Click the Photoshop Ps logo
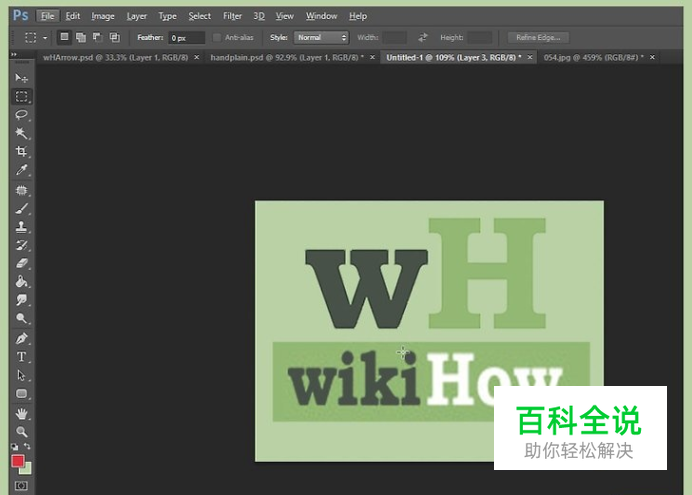The height and width of the screenshot is (495, 692). [x=20, y=16]
